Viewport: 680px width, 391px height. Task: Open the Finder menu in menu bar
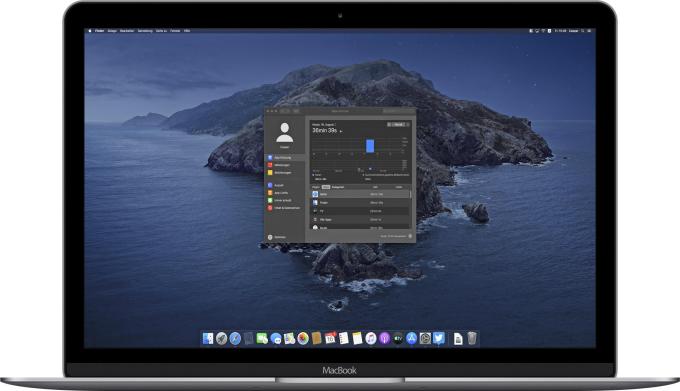coord(100,31)
